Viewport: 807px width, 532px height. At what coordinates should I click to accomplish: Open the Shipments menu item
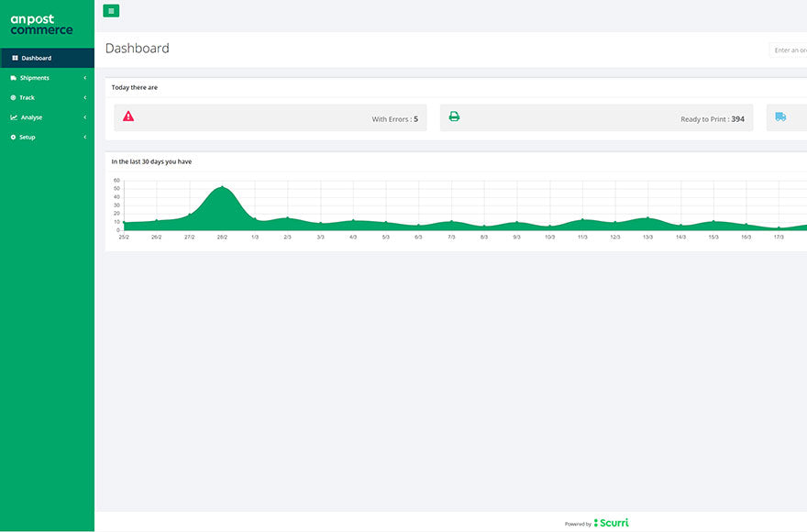(35, 78)
